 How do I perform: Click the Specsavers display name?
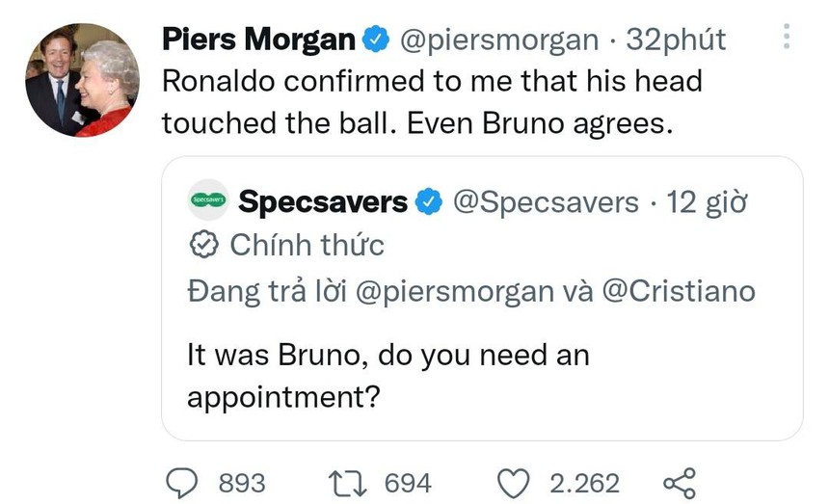[x=322, y=202]
